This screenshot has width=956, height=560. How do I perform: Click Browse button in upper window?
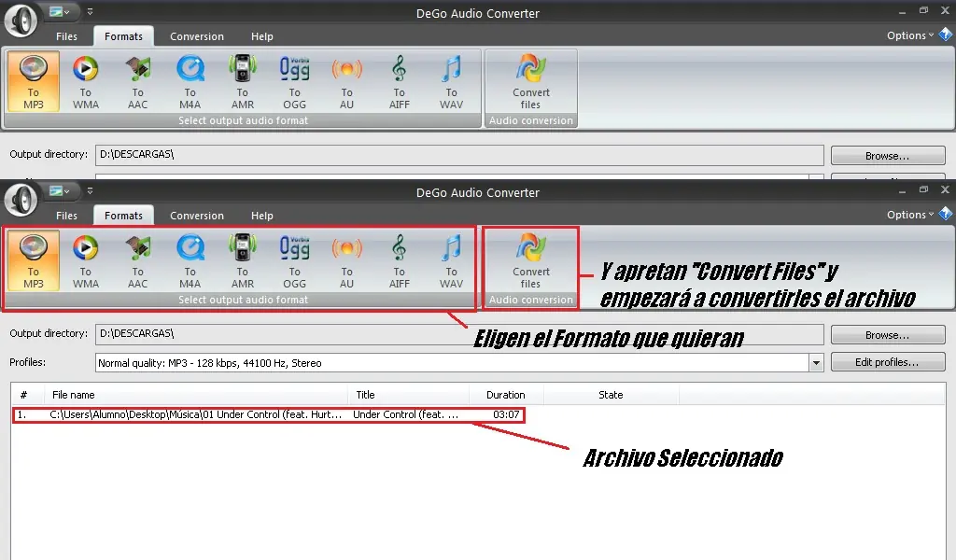[x=888, y=156]
